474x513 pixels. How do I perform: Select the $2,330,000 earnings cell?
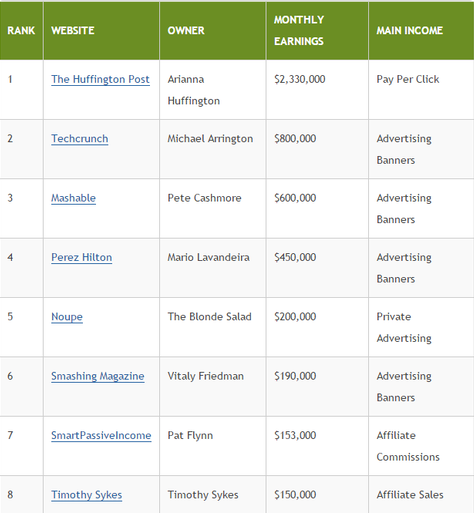[317, 90]
